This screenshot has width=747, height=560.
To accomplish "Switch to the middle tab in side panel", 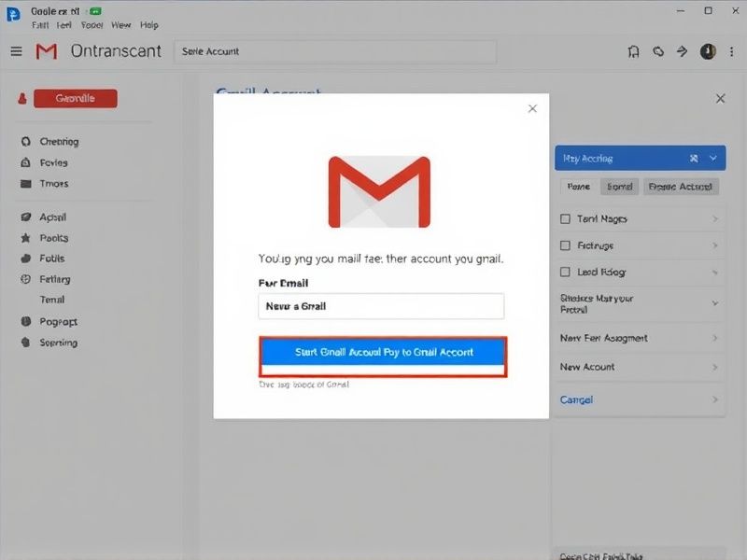I will 619,187.
